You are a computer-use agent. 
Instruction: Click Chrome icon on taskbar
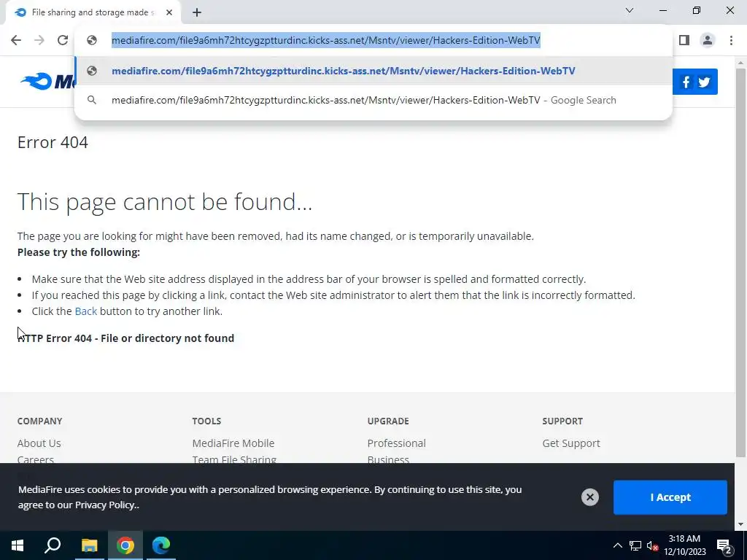point(125,545)
